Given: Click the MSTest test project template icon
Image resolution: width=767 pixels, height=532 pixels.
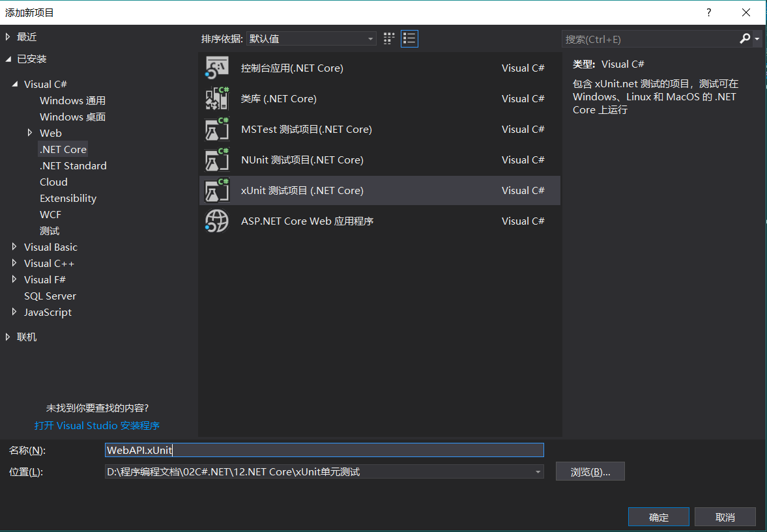Looking at the screenshot, I should coord(217,129).
